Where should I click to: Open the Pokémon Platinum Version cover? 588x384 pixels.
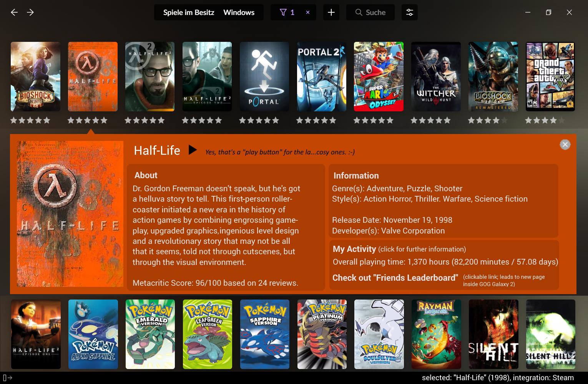(x=322, y=334)
